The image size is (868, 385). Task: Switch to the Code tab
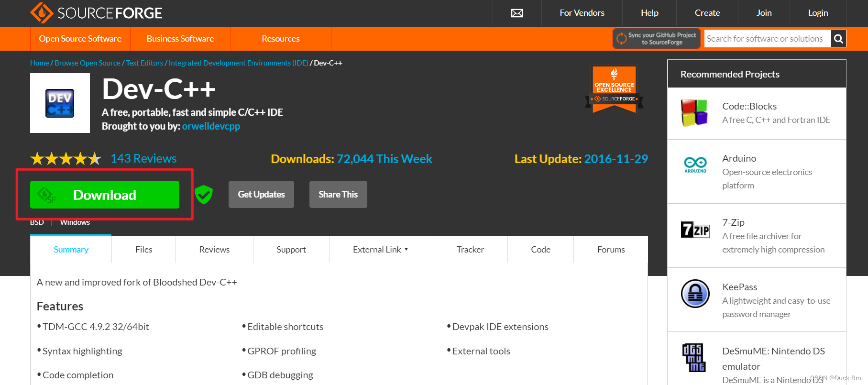click(x=540, y=250)
